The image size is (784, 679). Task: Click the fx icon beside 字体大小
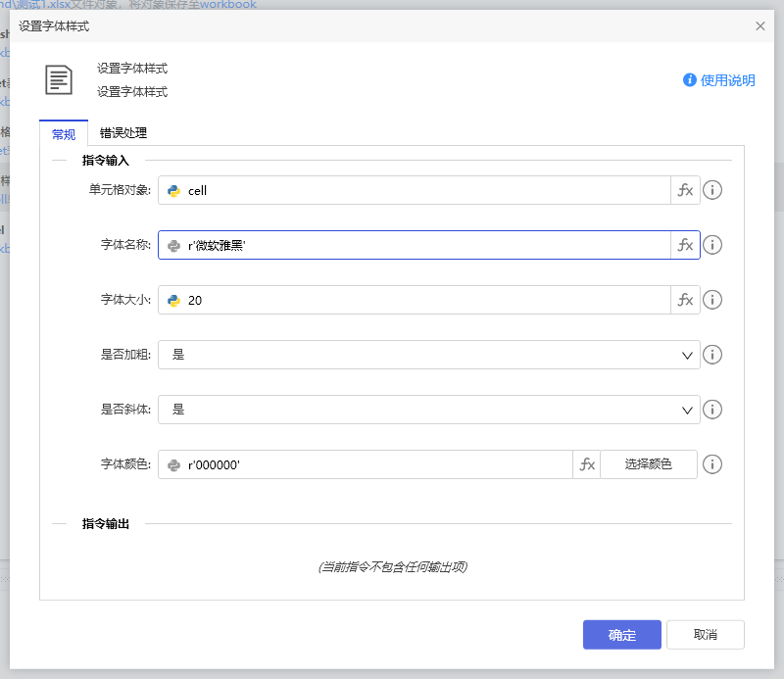pyautogui.click(x=685, y=300)
